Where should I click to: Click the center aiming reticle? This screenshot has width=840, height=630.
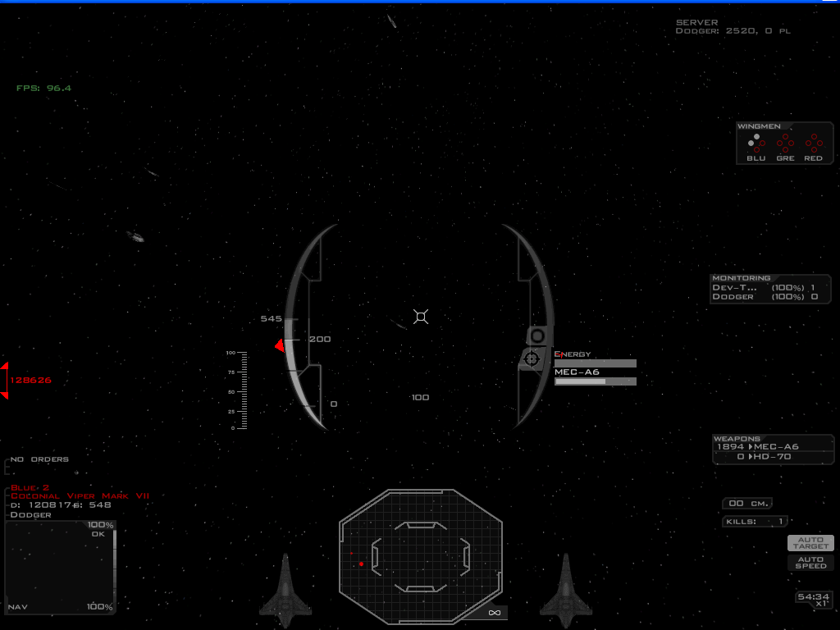(x=421, y=317)
